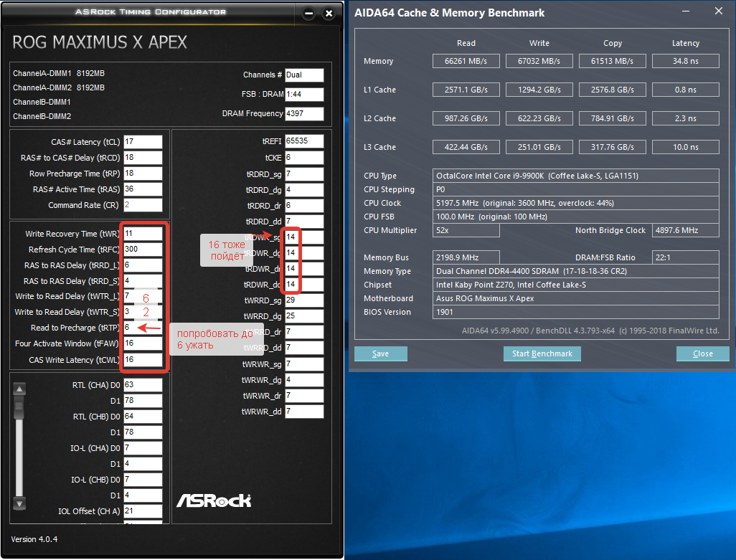Click the Memory Type DDR4-4400 value
Screen dimensions: 736x560
tap(576, 271)
